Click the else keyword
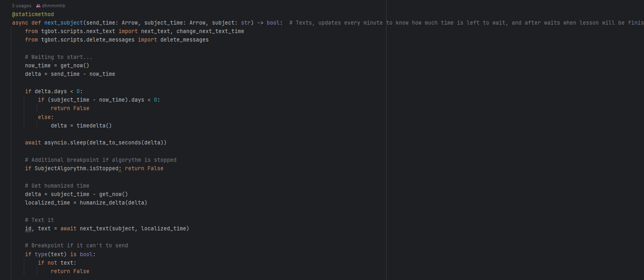The height and width of the screenshot is (280, 644). coord(44,117)
